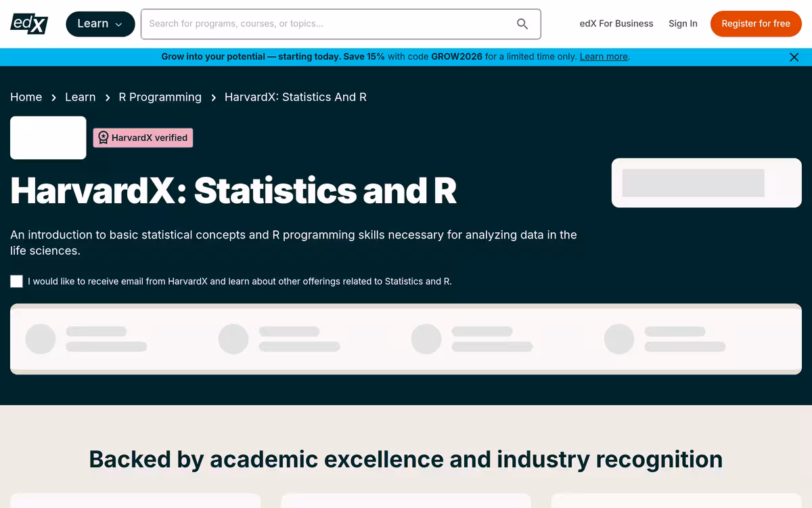Open the Learn breadcrumb

click(x=81, y=97)
